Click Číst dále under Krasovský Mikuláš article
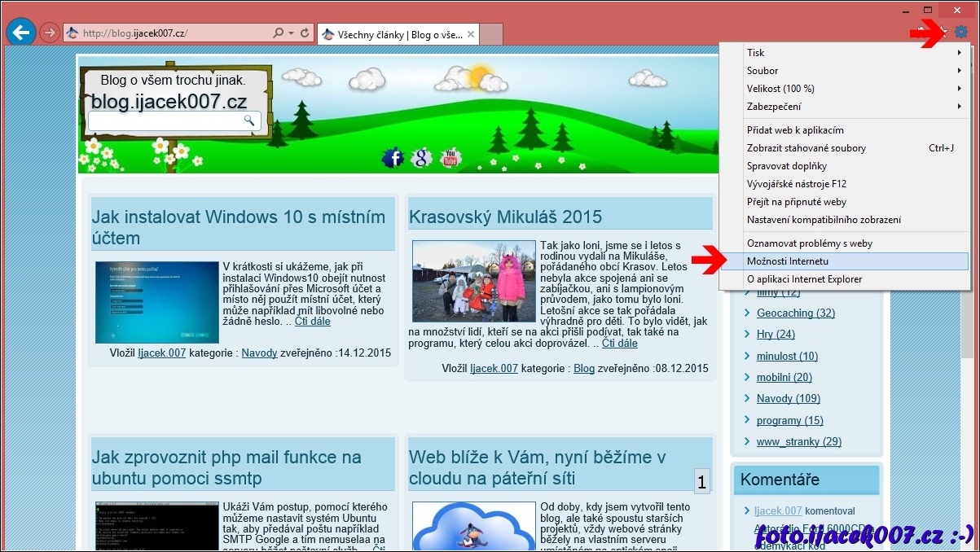Image resolution: width=980 pixels, height=552 pixels. coord(619,344)
